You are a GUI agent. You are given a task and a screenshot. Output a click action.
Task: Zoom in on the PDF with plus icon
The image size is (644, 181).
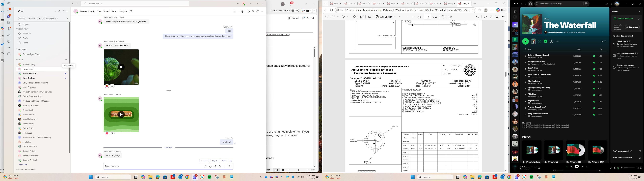(x=413, y=17)
